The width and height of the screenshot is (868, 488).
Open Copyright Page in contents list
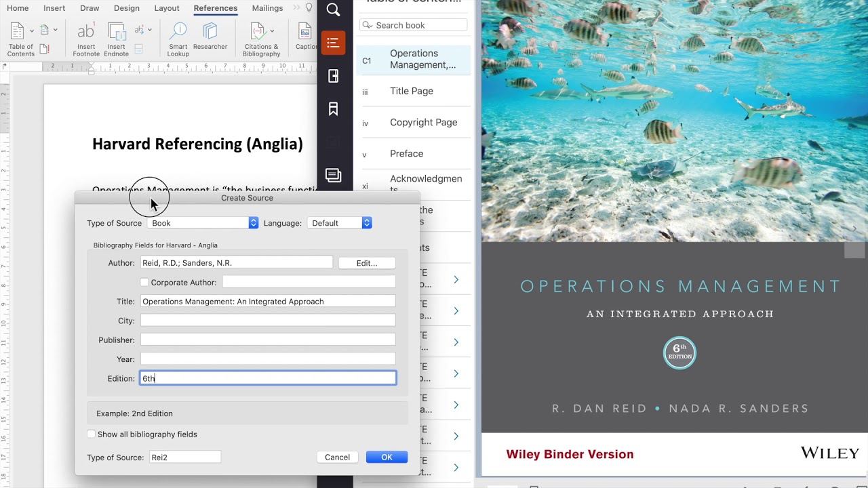pos(414,123)
